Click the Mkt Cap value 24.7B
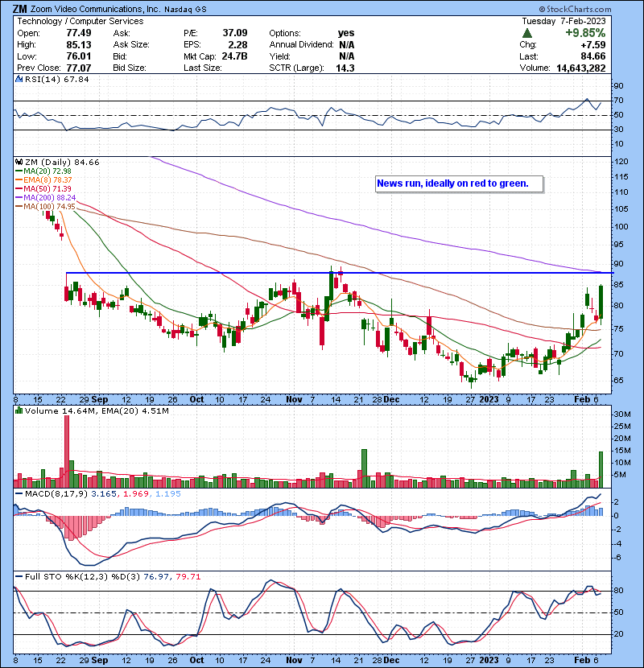The width and height of the screenshot is (644, 668). tap(234, 56)
